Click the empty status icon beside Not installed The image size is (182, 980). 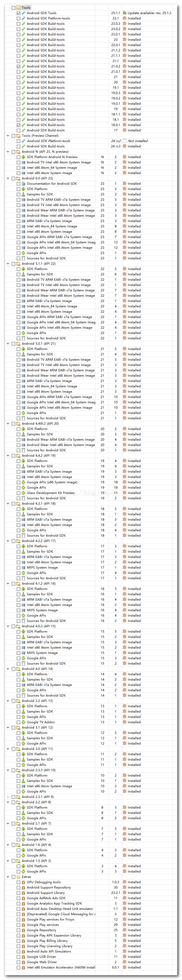pos(125,141)
